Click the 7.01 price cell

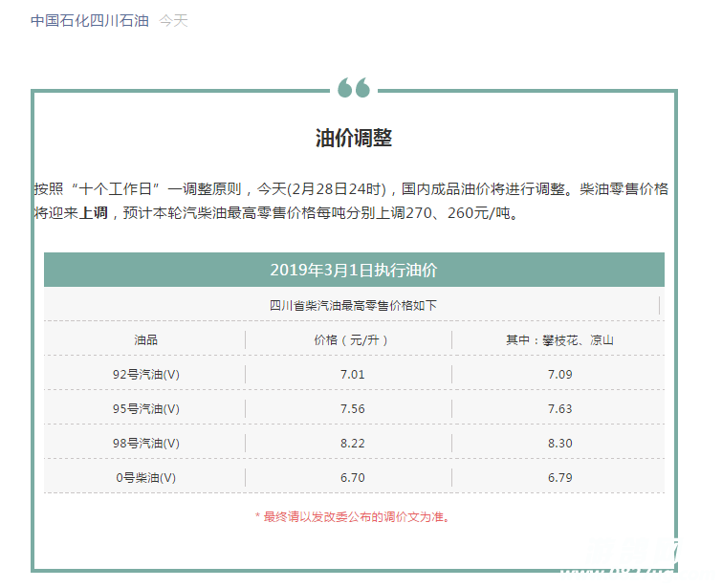click(x=352, y=375)
